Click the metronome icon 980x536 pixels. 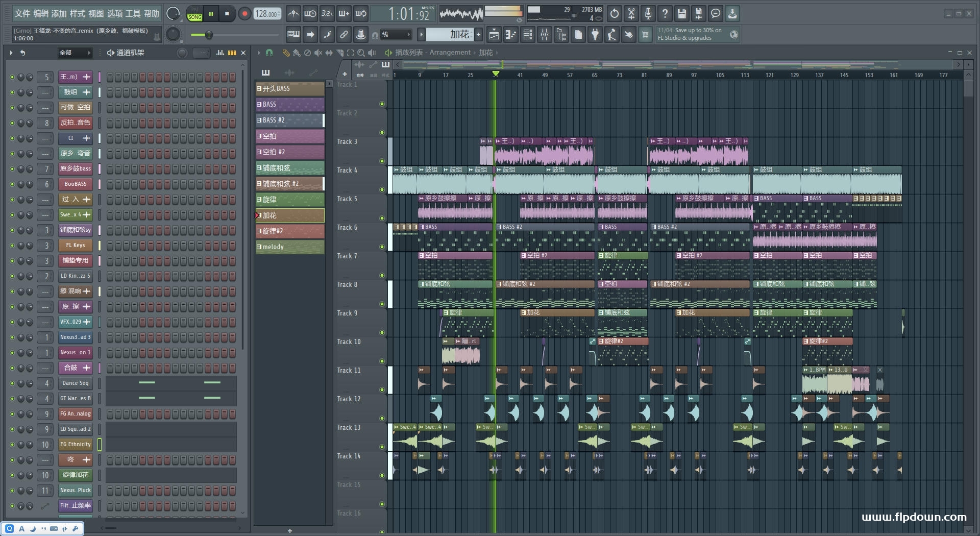[x=293, y=14]
